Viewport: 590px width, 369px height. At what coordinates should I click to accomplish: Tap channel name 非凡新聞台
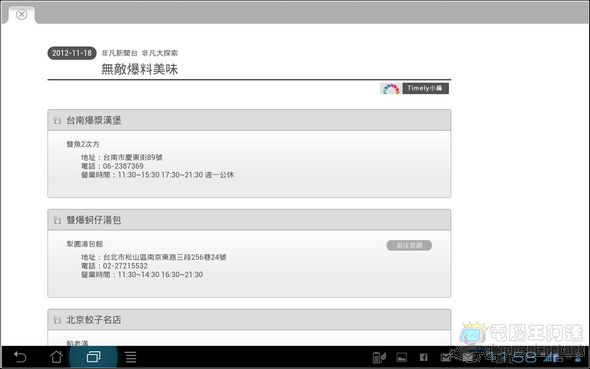point(119,53)
